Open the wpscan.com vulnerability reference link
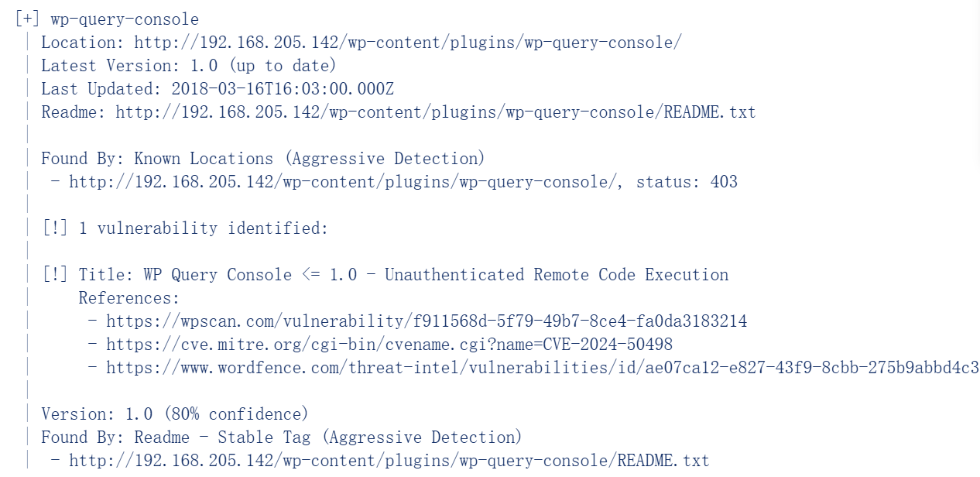Viewport: 980px width, 477px height. point(427,321)
